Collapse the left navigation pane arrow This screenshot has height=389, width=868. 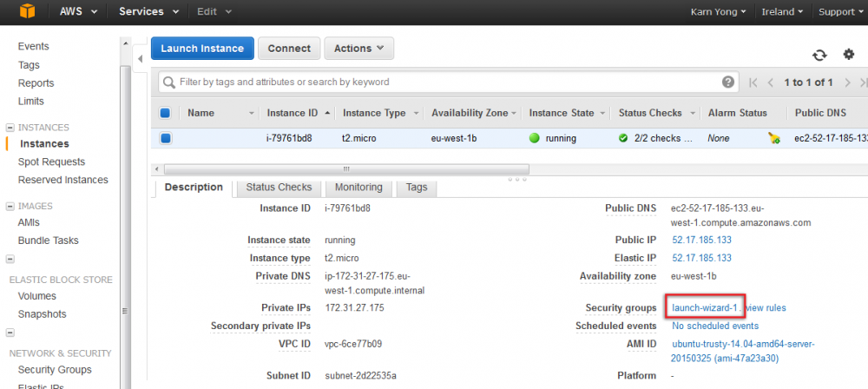[x=140, y=58]
